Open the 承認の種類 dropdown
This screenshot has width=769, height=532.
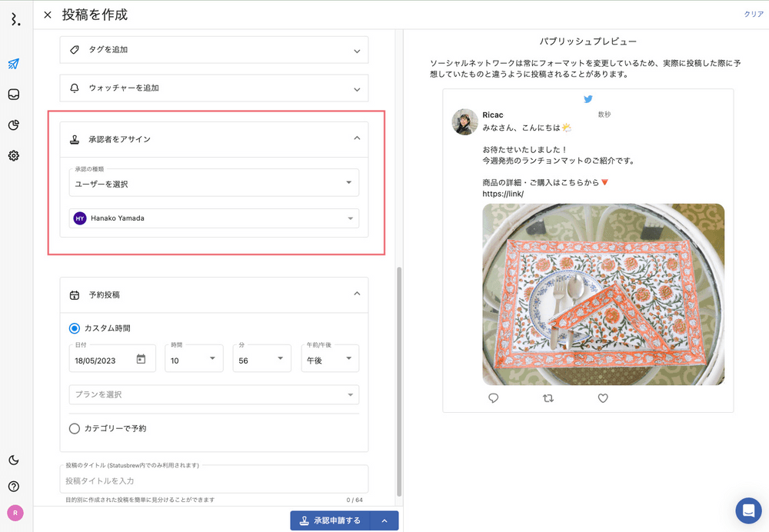coord(214,183)
